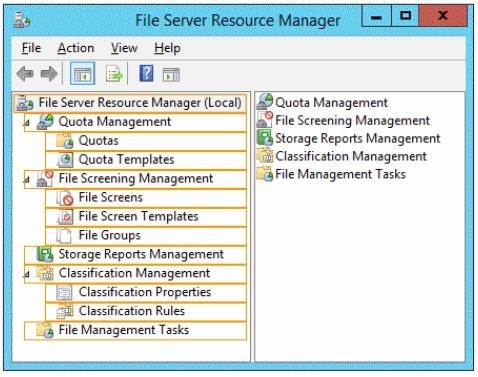Select Storage Reports Management text in right pane

tap(358, 138)
